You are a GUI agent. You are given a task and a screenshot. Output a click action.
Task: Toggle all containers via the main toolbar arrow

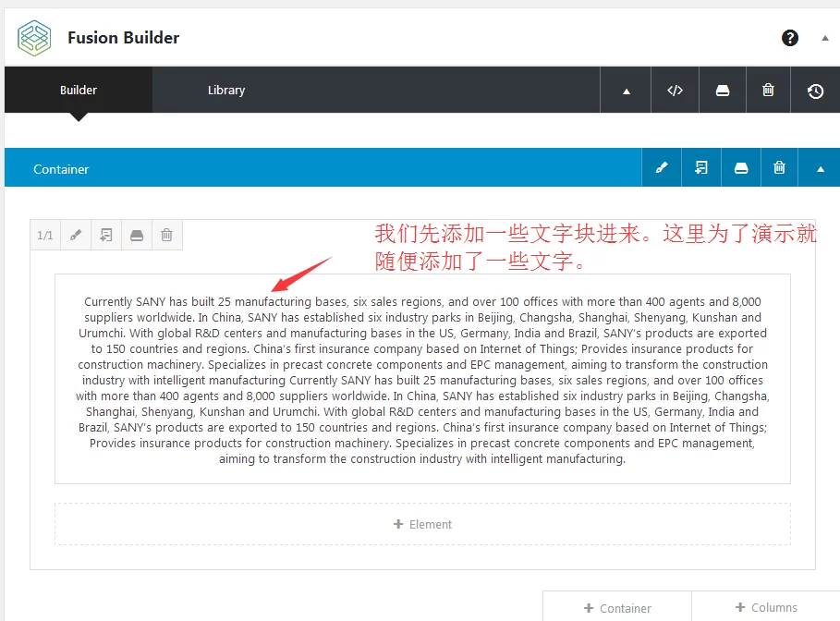click(x=626, y=90)
